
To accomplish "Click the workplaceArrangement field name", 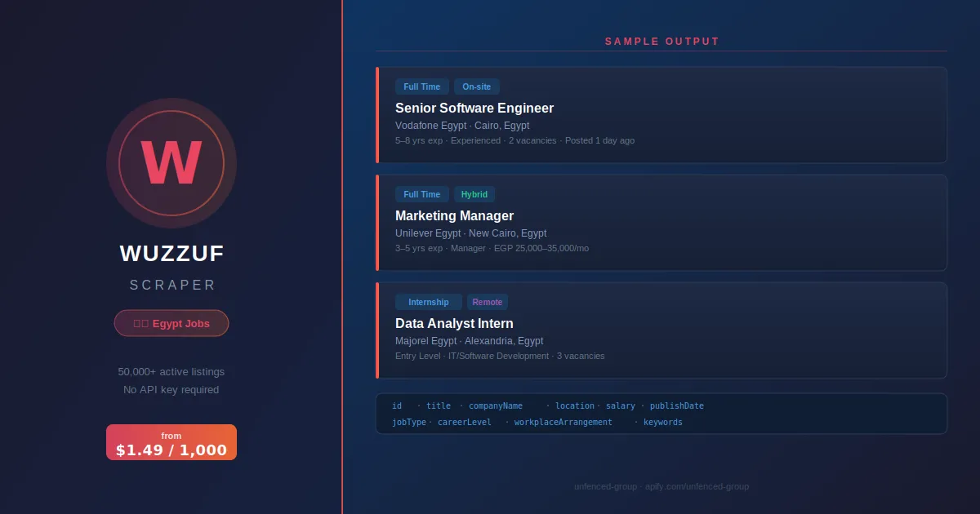I will [563, 423].
